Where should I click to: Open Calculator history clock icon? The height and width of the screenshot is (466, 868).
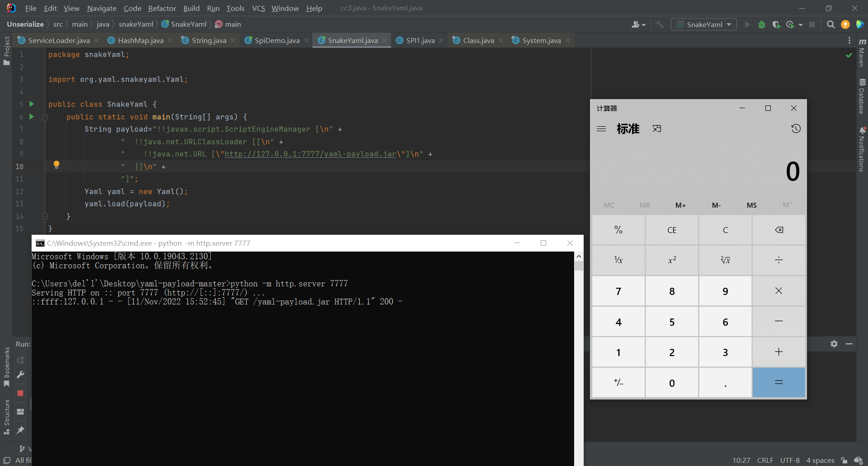pos(796,129)
